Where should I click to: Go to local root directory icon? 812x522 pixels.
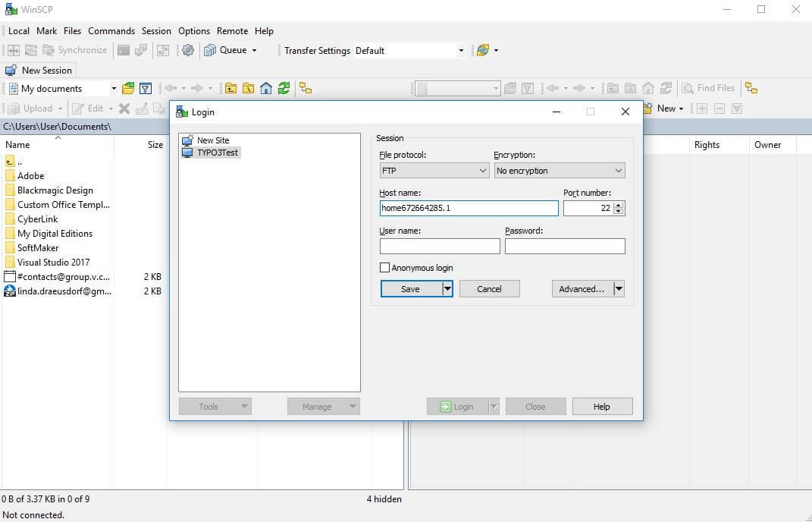(248, 89)
